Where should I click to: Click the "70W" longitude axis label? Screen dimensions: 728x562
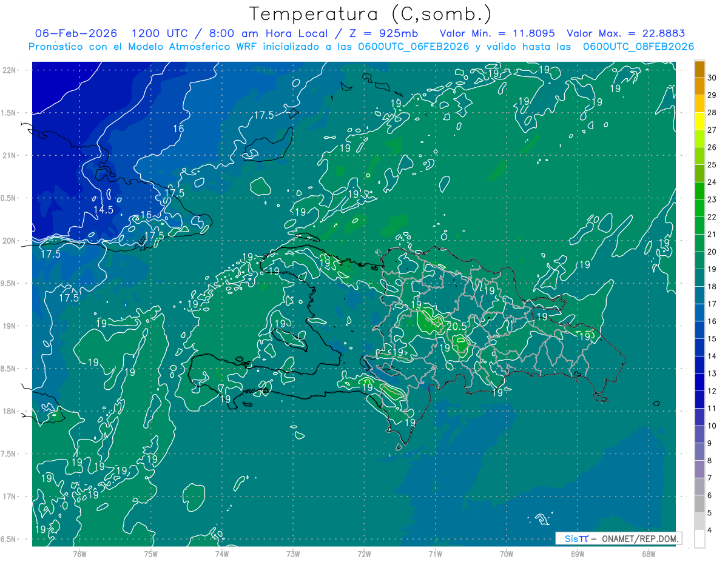(x=507, y=554)
